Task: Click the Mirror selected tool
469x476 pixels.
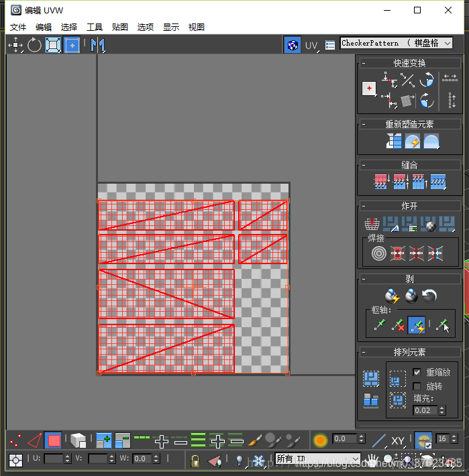Action: pos(97,45)
